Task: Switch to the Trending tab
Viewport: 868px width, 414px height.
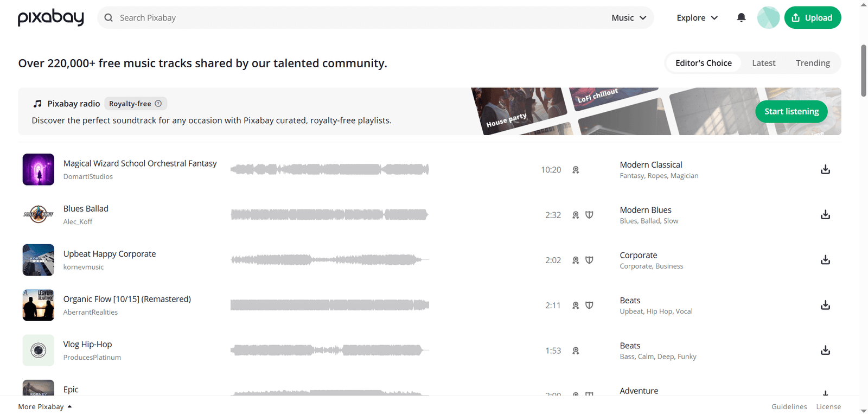Action: [x=813, y=63]
